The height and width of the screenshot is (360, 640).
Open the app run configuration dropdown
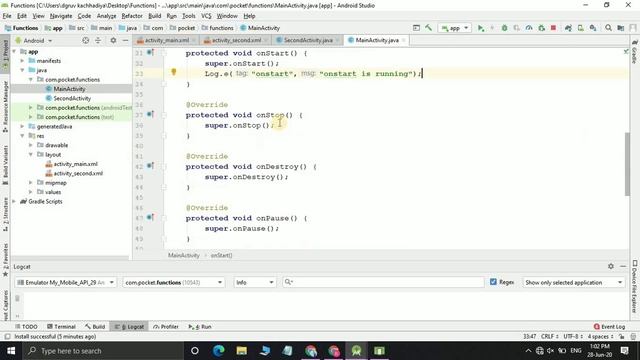point(454,28)
